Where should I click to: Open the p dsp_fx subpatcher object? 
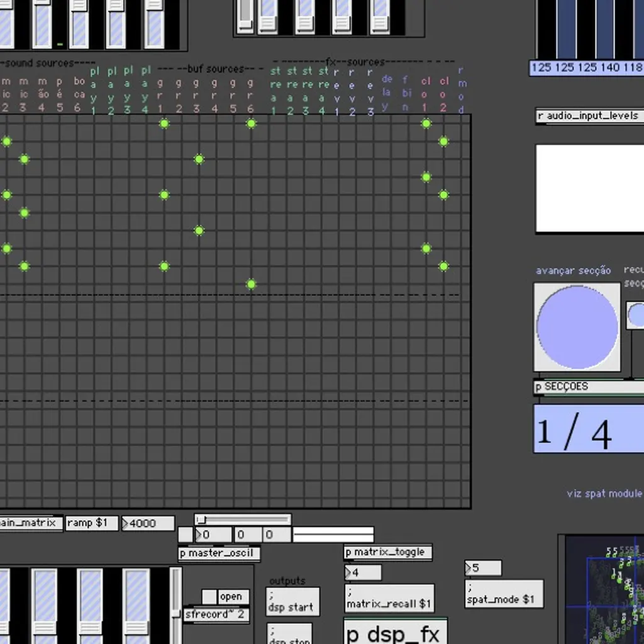point(395,633)
